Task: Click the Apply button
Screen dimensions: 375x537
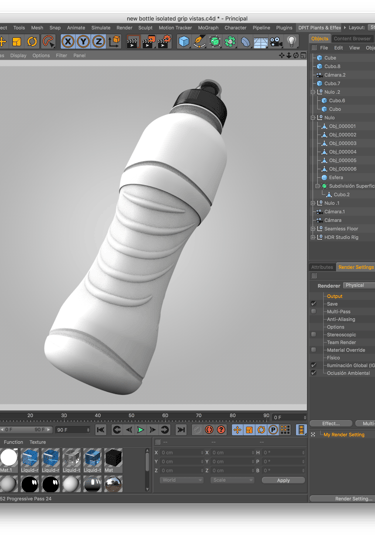Action: click(x=283, y=480)
